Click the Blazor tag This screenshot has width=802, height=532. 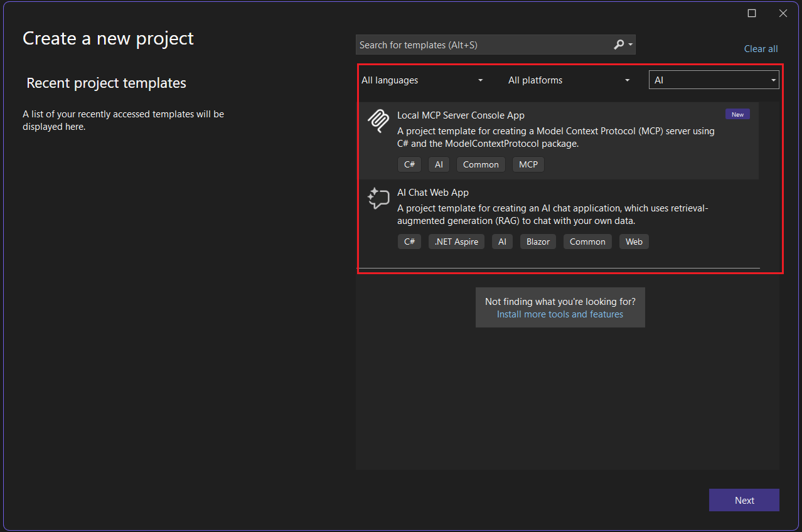tap(538, 242)
